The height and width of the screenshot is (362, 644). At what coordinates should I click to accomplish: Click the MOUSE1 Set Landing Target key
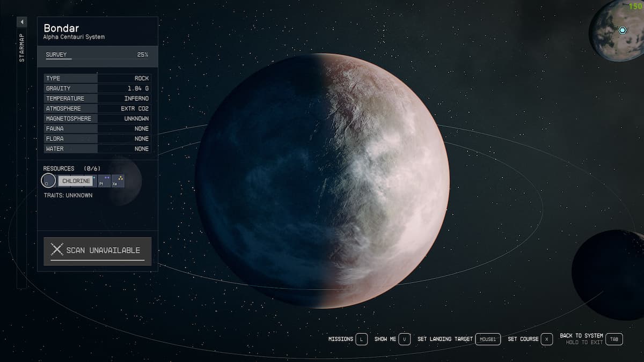[487, 339]
